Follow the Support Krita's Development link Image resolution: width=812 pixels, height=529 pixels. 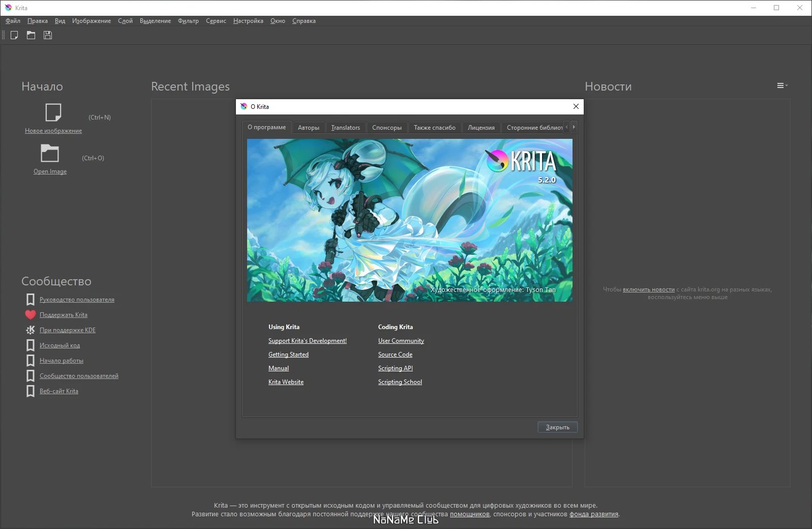[308, 341]
